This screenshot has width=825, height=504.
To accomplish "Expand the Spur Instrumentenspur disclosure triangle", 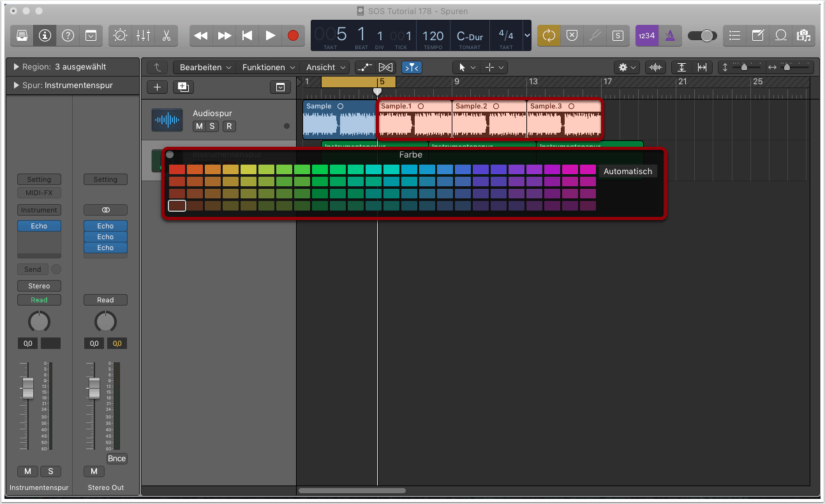I will (x=16, y=85).
